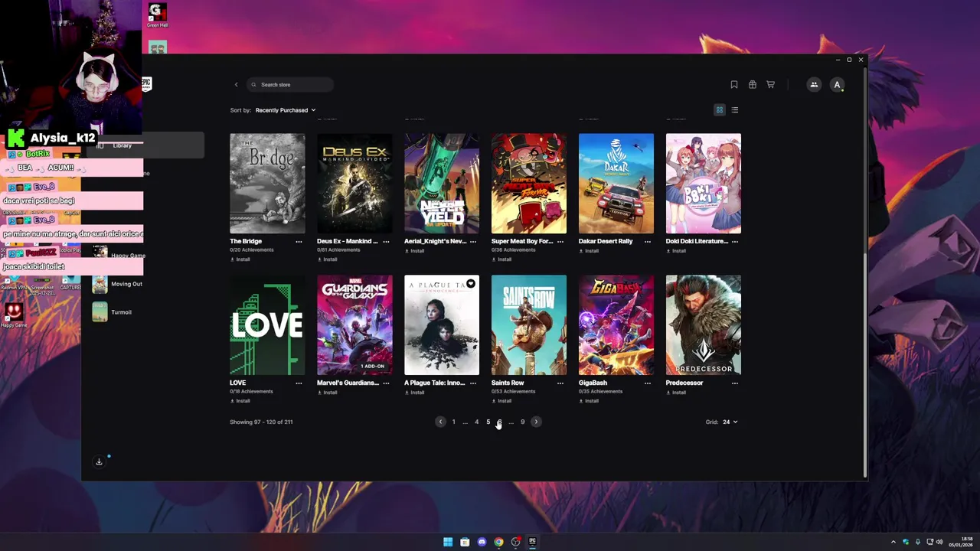
Task: Open options for Aerial_Knight's Never Yield
Action: [473, 241]
